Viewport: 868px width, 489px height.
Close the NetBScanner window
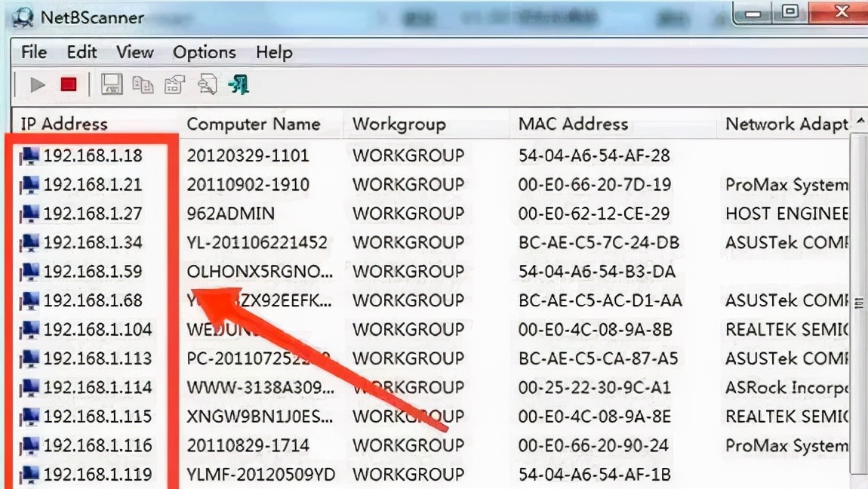tap(842, 11)
